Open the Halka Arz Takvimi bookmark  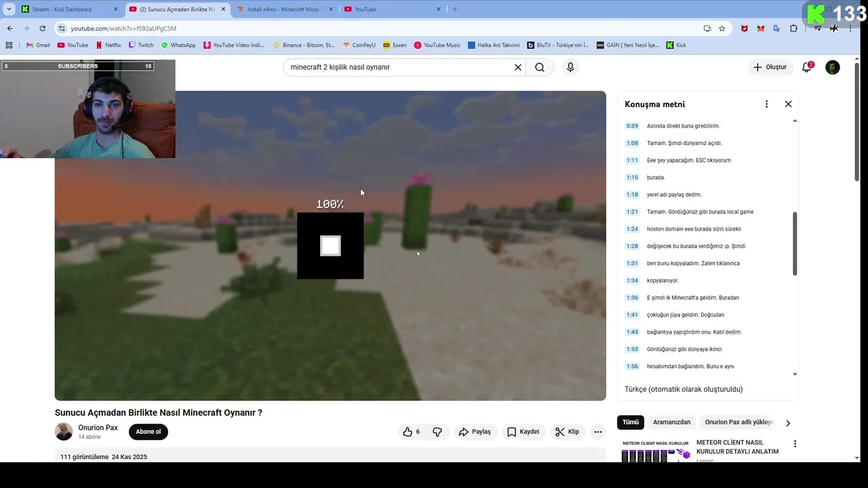click(x=493, y=45)
